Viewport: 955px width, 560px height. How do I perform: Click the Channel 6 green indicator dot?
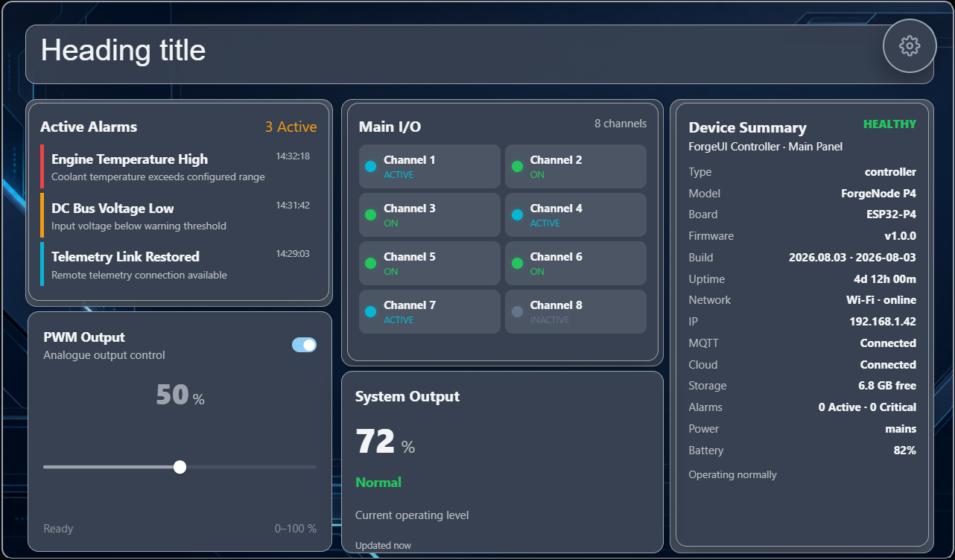tap(517, 263)
